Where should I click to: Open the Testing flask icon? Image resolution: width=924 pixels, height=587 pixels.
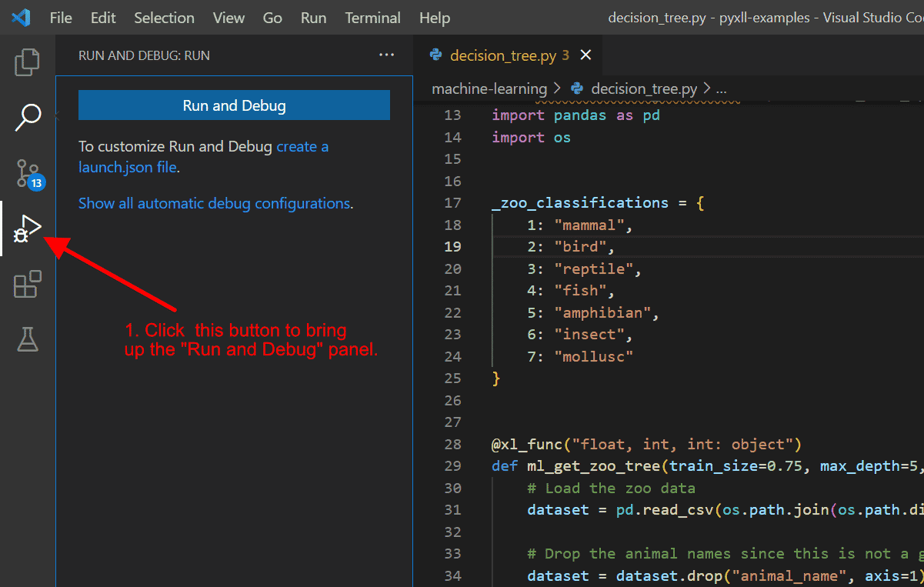[x=28, y=339]
